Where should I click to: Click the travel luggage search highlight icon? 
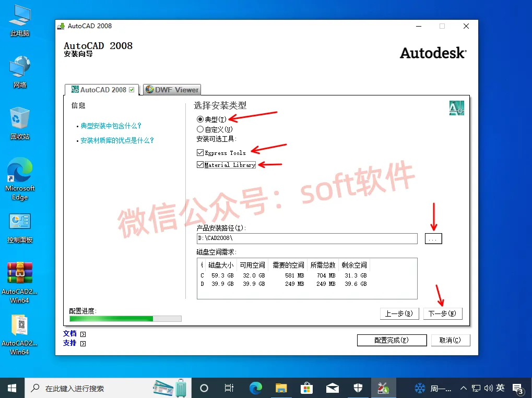pyautogui.click(x=170, y=388)
